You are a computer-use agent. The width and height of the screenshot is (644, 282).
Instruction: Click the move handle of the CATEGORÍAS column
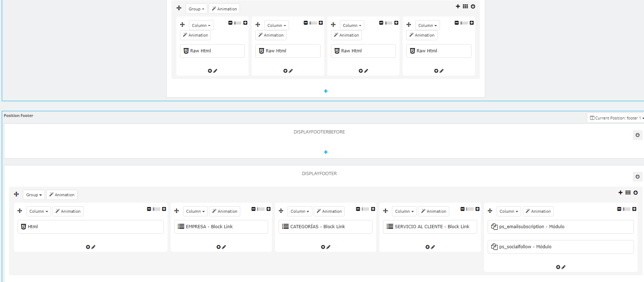click(x=281, y=211)
